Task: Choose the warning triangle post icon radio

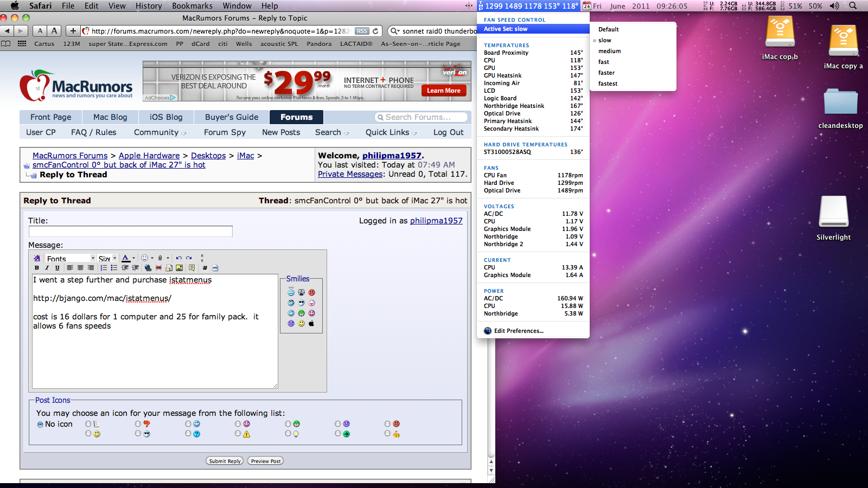Action: [x=238, y=433]
